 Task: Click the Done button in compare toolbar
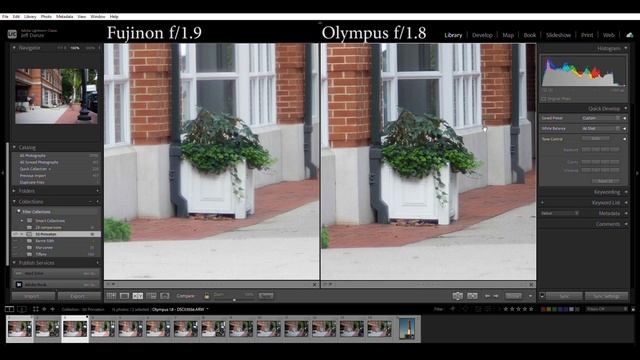coord(513,296)
